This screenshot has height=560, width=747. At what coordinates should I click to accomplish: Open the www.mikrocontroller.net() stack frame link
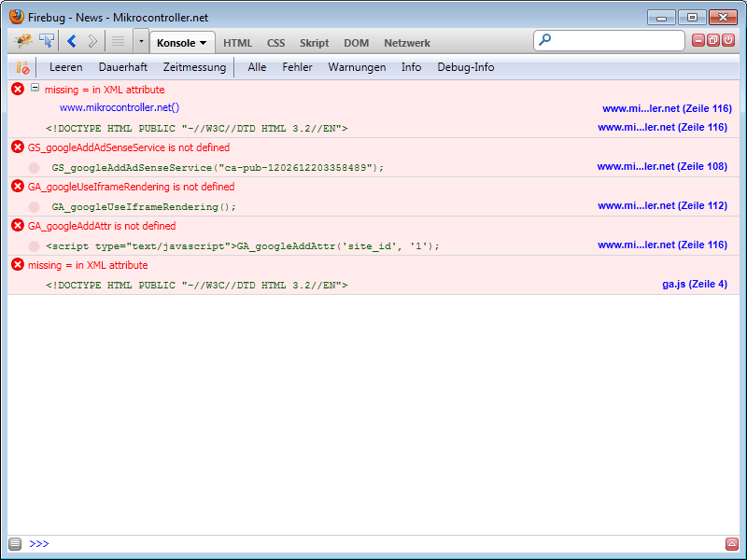click(x=120, y=107)
